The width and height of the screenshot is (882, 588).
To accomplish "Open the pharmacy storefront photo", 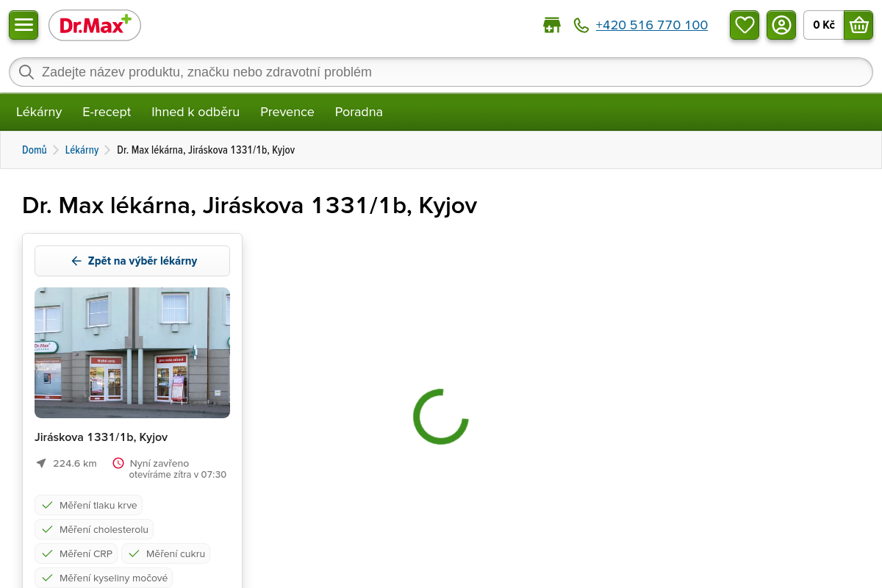I will click(x=132, y=353).
